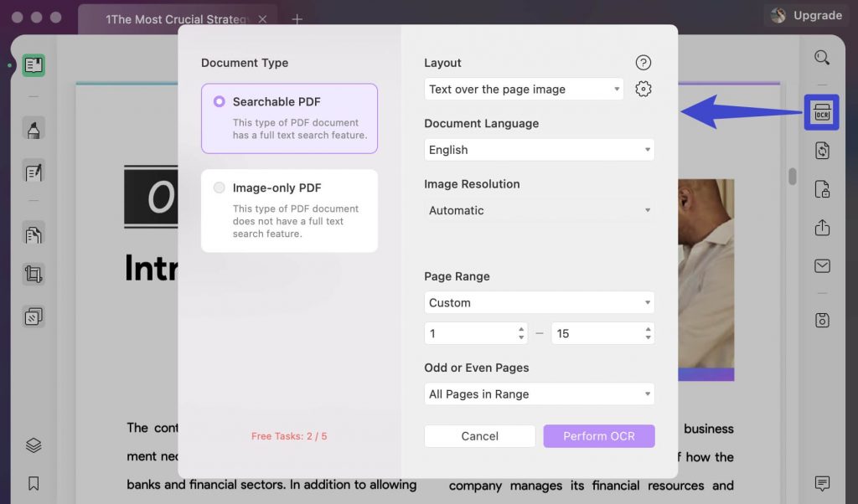Open a new tab with the plus button
The width and height of the screenshot is (858, 504).
coord(297,18)
